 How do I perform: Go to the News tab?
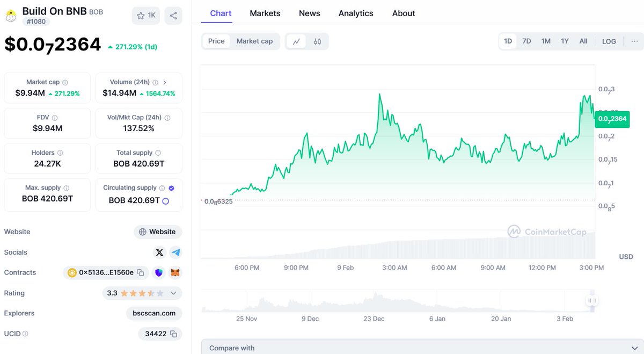click(310, 13)
